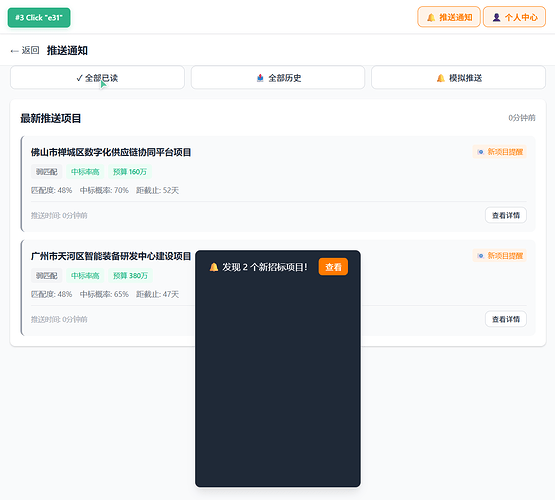555x500 pixels.
Task: Click the bell icon in the dark toast
Action: (214, 267)
